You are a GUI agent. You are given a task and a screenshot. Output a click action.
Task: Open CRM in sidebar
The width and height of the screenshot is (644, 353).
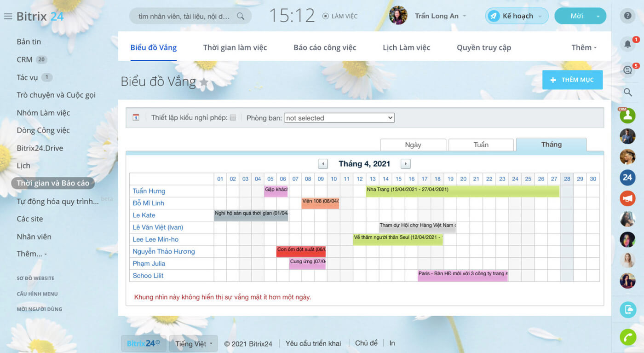coord(24,59)
